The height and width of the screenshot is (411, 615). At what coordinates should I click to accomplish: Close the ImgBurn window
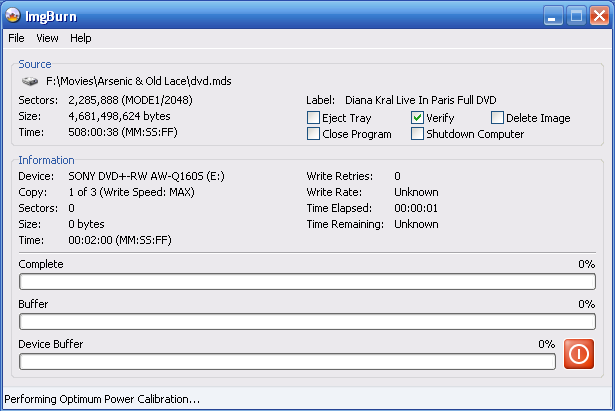pos(600,16)
